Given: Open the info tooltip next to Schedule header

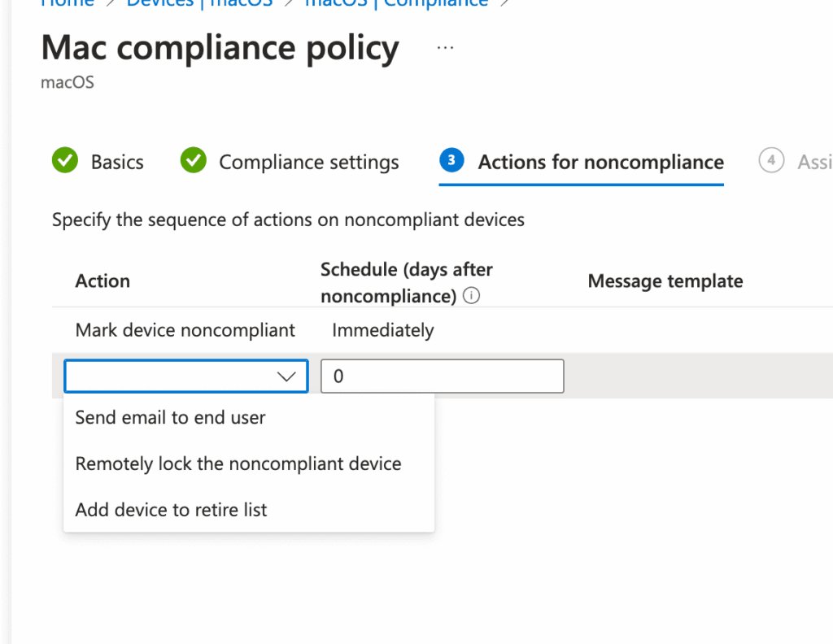Looking at the screenshot, I should 472,296.
